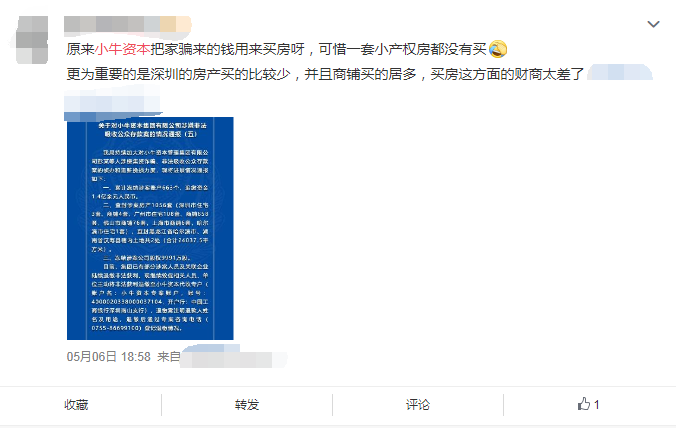Click the laughing-crying emoji in post

498,49
